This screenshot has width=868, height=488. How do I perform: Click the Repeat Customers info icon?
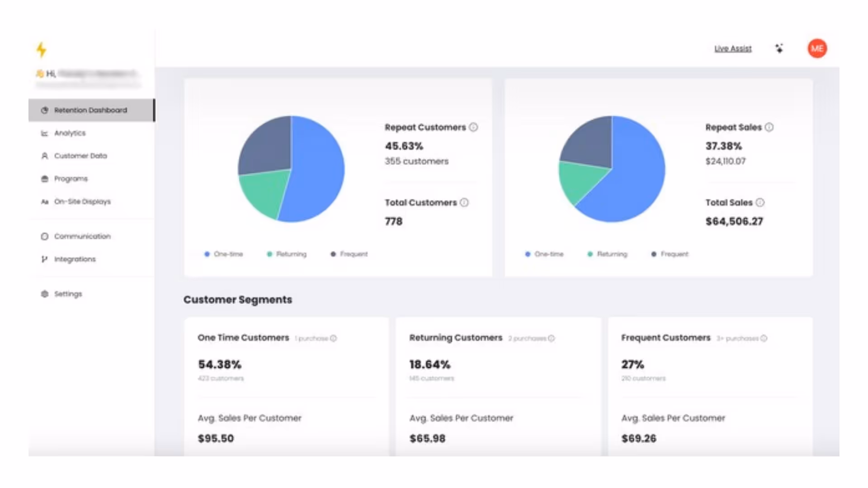point(473,127)
